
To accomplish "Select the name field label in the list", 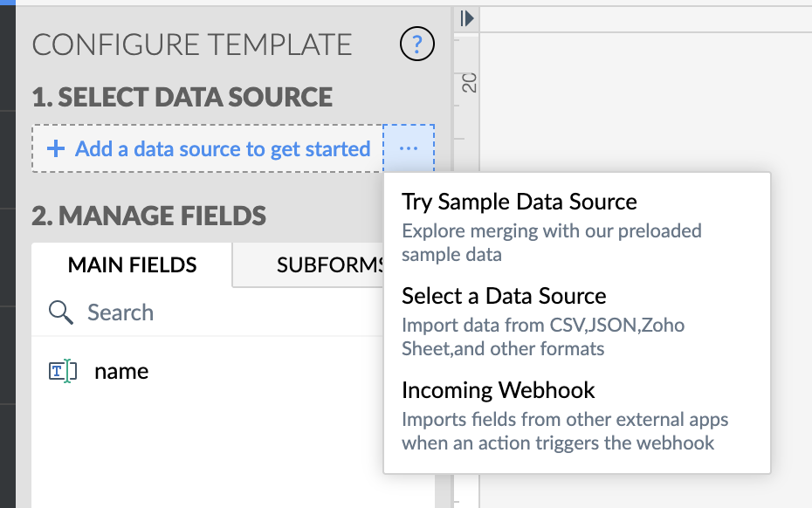I will coord(121,371).
